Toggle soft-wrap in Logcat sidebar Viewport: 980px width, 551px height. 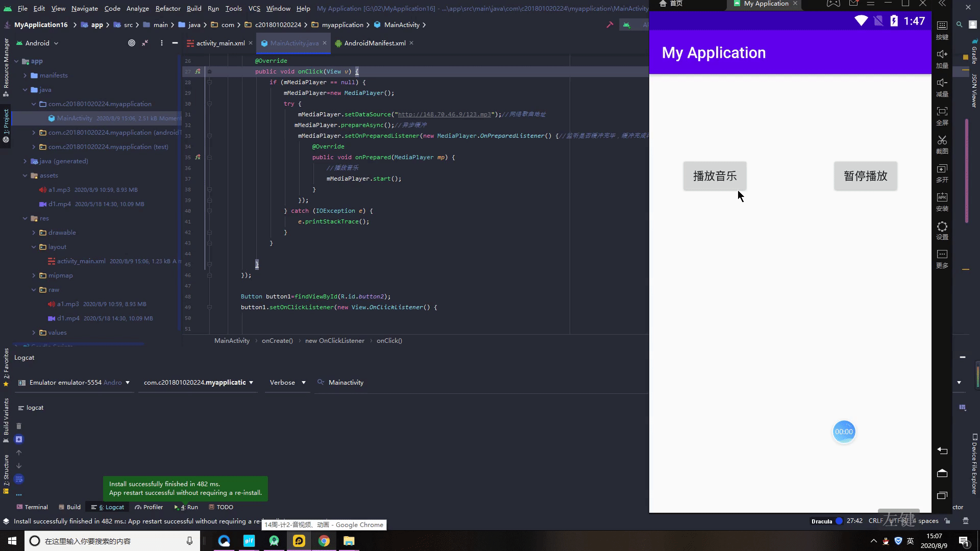[19, 479]
